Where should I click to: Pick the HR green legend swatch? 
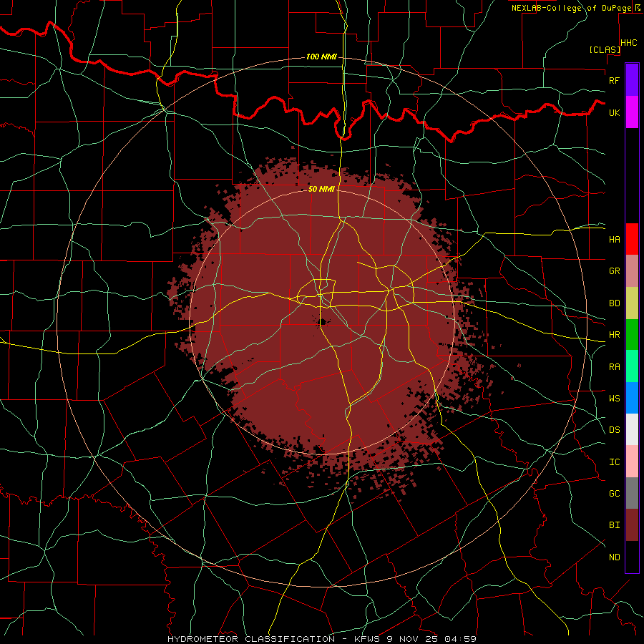[632, 334]
